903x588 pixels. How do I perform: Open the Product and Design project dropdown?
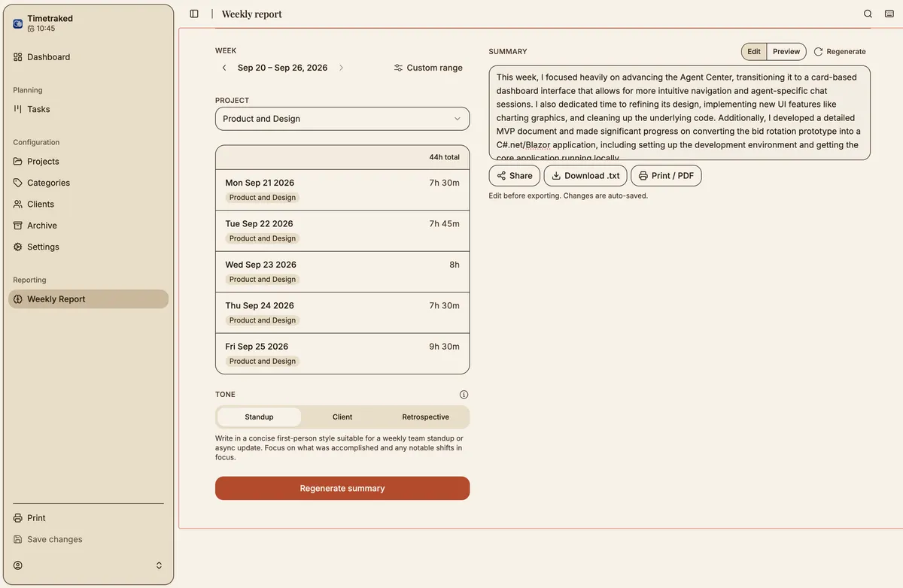click(342, 119)
